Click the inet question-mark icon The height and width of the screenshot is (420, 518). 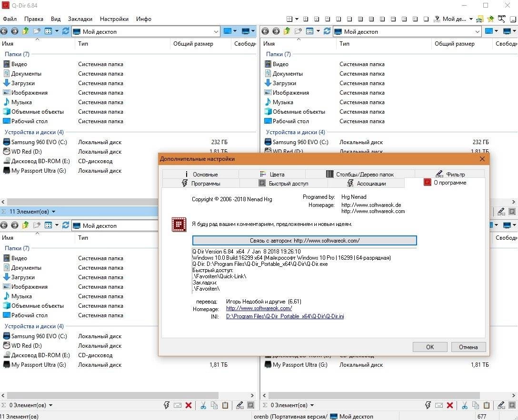coord(437,19)
